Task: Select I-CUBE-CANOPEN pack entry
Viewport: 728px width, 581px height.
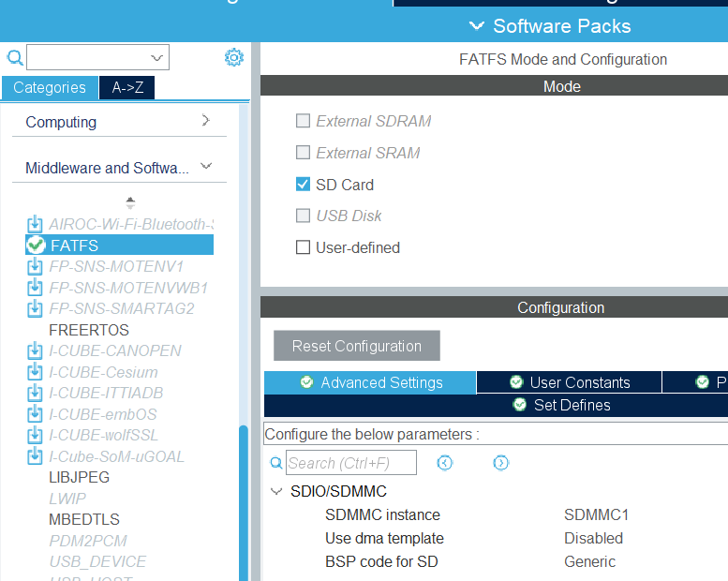Action: click(114, 350)
